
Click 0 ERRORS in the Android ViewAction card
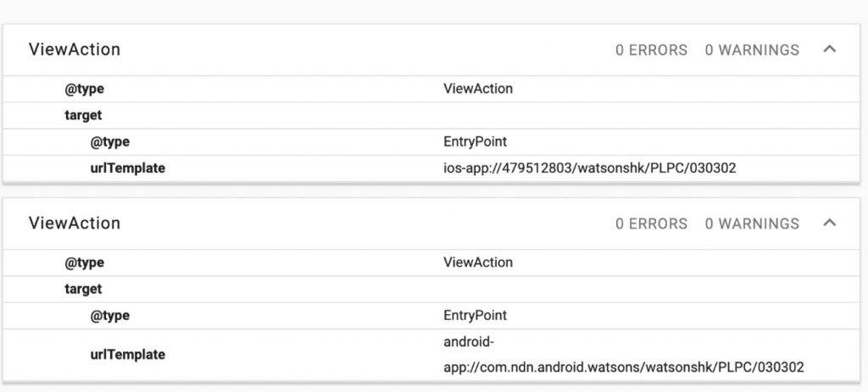pyautogui.click(x=651, y=224)
